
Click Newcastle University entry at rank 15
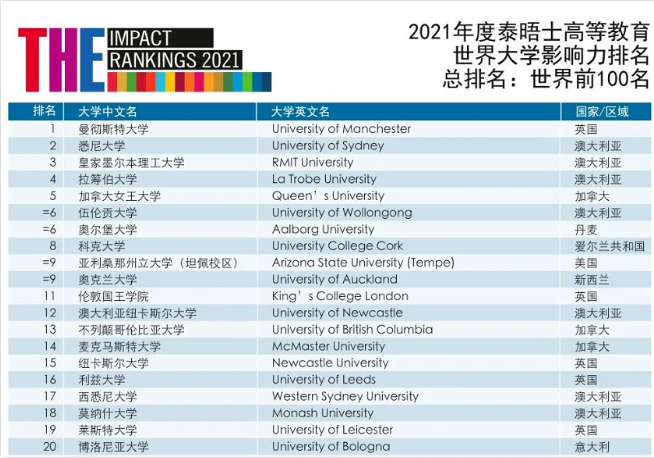tap(330, 362)
